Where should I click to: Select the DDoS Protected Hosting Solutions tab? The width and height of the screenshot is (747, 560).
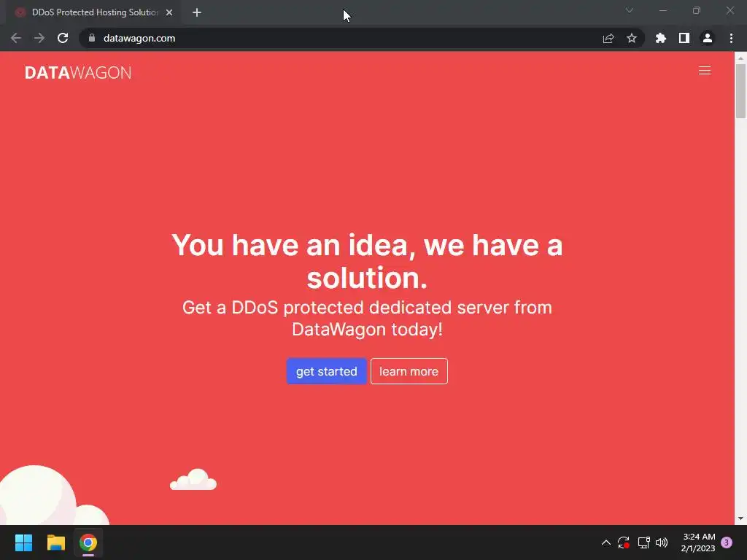click(94, 12)
